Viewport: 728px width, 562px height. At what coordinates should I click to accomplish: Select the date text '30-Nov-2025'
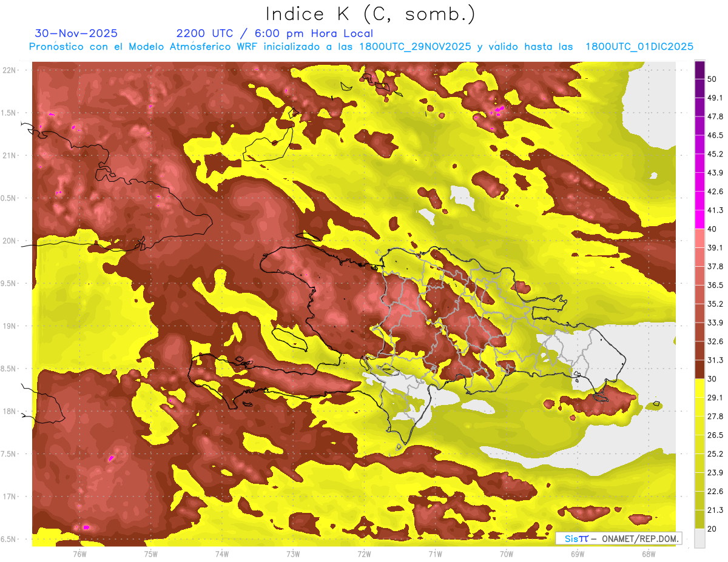pyautogui.click(x=76, y=33)
